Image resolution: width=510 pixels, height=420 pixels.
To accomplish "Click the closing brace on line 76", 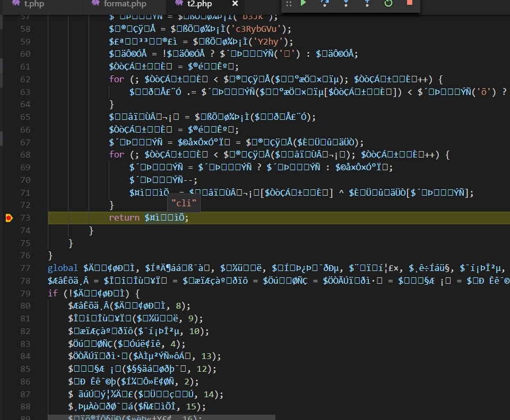I will click(x=50, y=256).
